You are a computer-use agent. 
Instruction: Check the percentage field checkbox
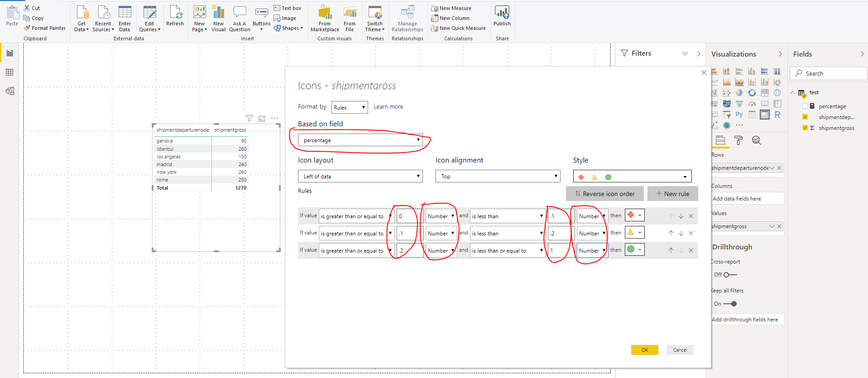[x=805, y=106]
